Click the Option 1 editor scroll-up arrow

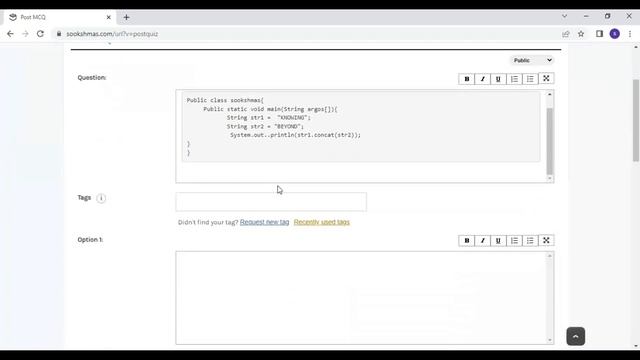point(549,256)
